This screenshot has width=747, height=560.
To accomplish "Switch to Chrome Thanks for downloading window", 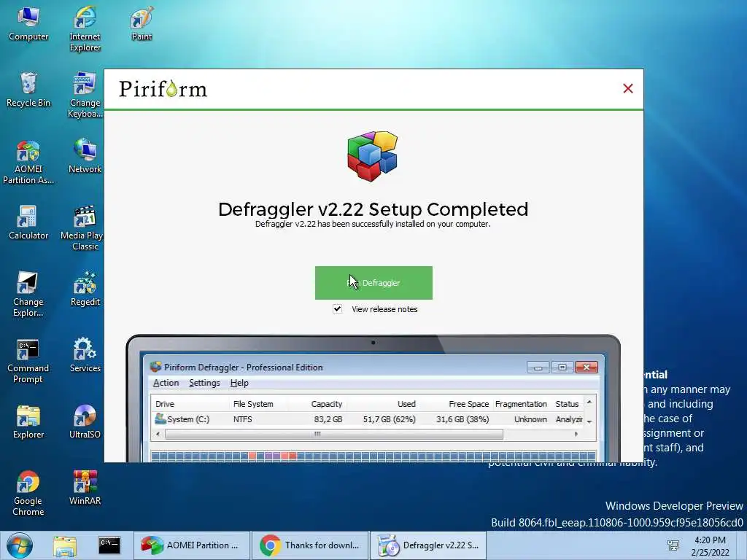I will point(309,545).
